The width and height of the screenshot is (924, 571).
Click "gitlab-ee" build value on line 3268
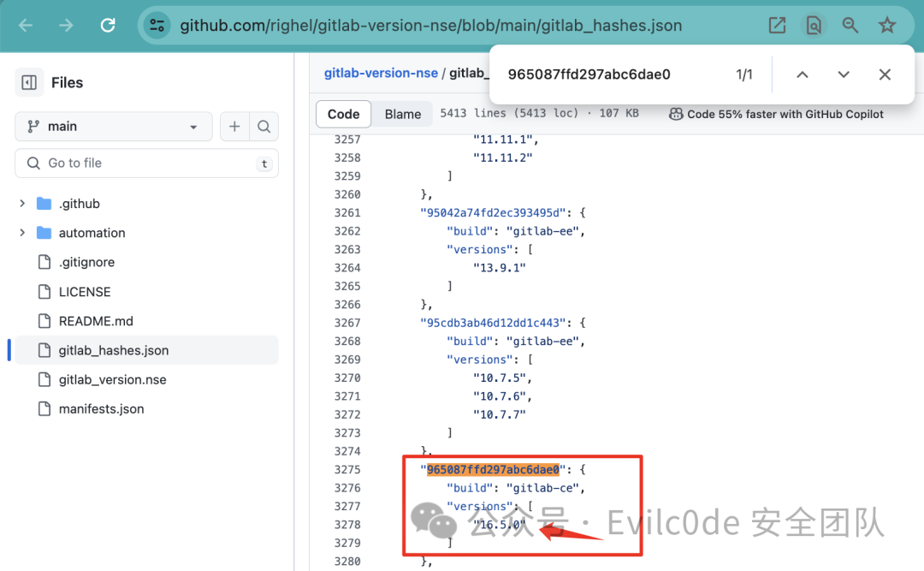[x=542, y=341]
